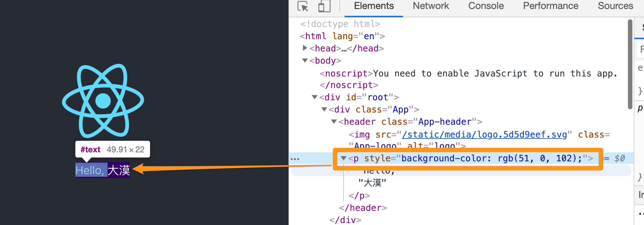Switch to the Elements tab
Viewport: 644px width, 225px height.
click(x=374, y=6)
